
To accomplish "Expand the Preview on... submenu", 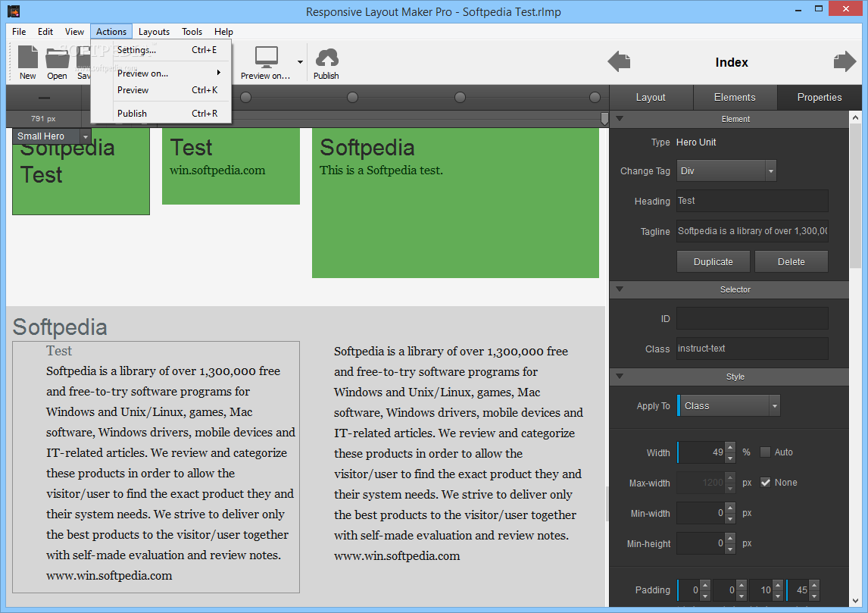I will [169, 73].
